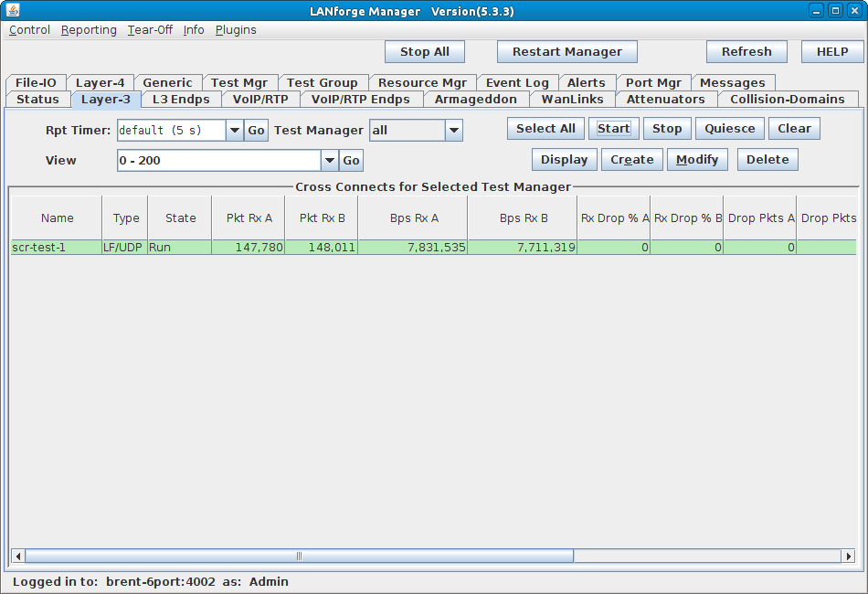Sort by Pkt Rx B column
The height and width of the screenshot is (594, 868).
click(x=322, y=218)
